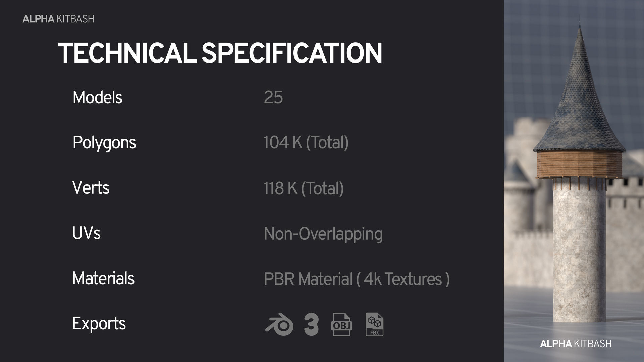
Task: Click the Verts label
Action: tap(91, 188)
